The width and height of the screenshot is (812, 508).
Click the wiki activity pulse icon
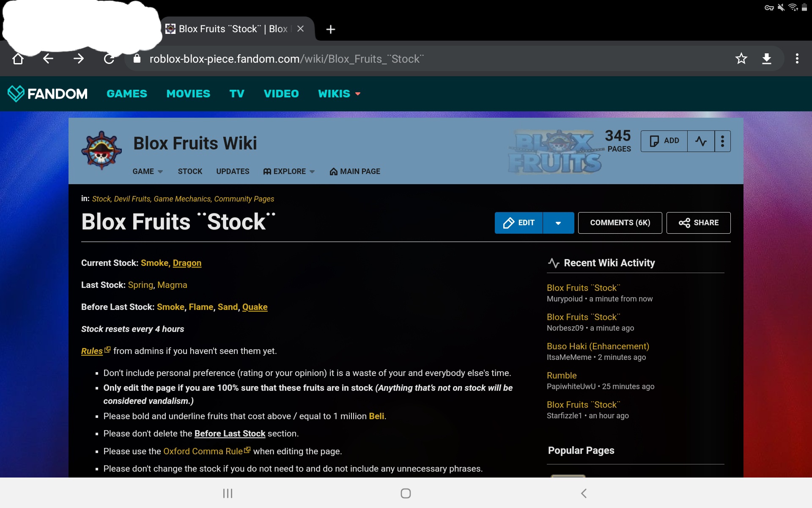(701, 141)
